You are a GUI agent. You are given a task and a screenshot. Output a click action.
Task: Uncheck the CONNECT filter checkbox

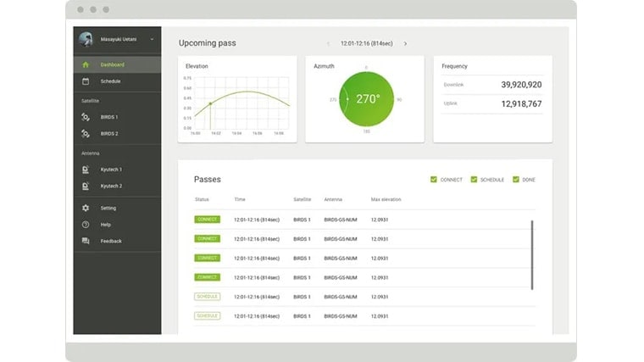click(434, 180)
